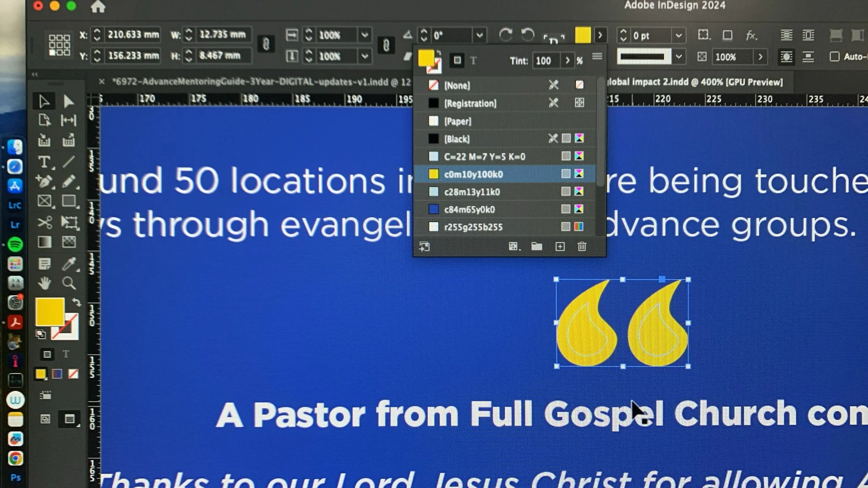The height and width of the screenshot is (488, 868).
Task: Click the new swatch plus icon
Action: (560, 247)
